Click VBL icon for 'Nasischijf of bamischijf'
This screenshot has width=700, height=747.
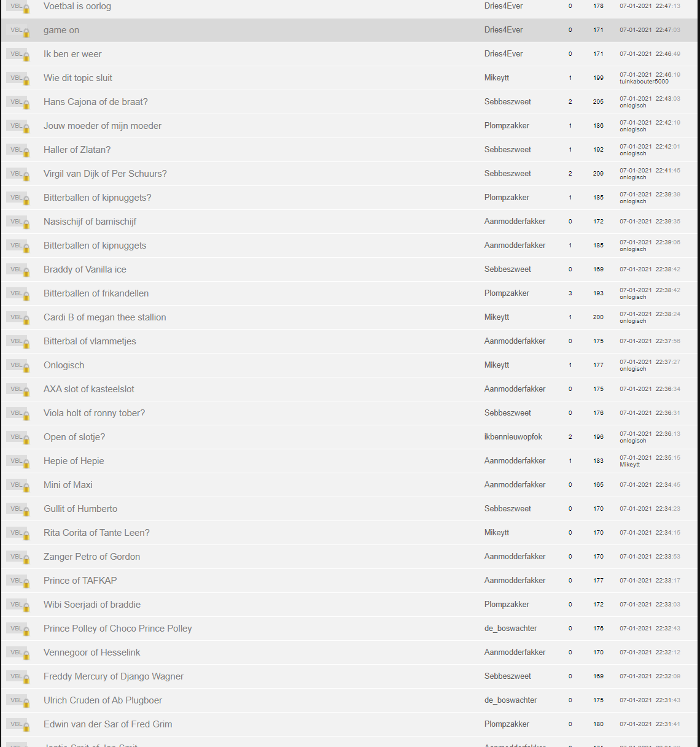pos(18,222)
